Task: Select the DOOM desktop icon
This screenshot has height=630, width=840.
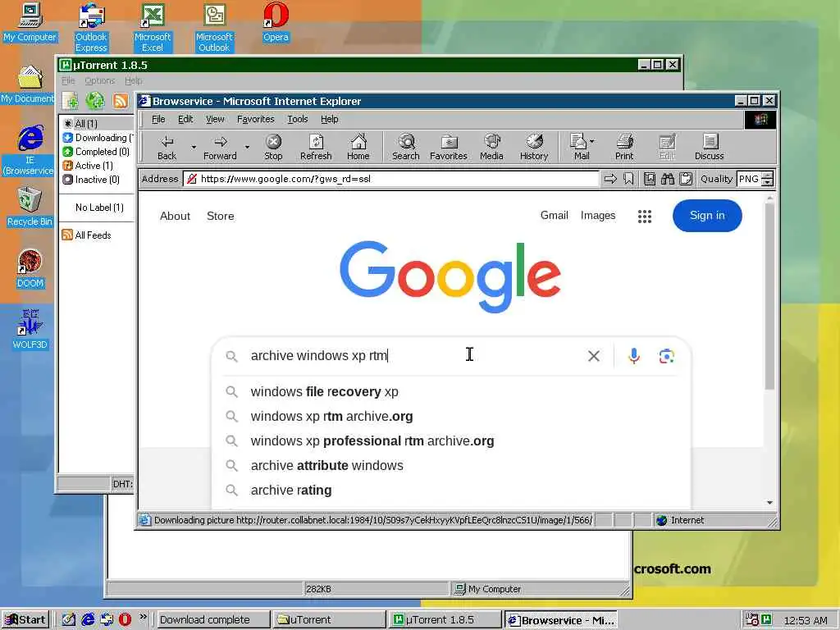Action: click(30, 269)
